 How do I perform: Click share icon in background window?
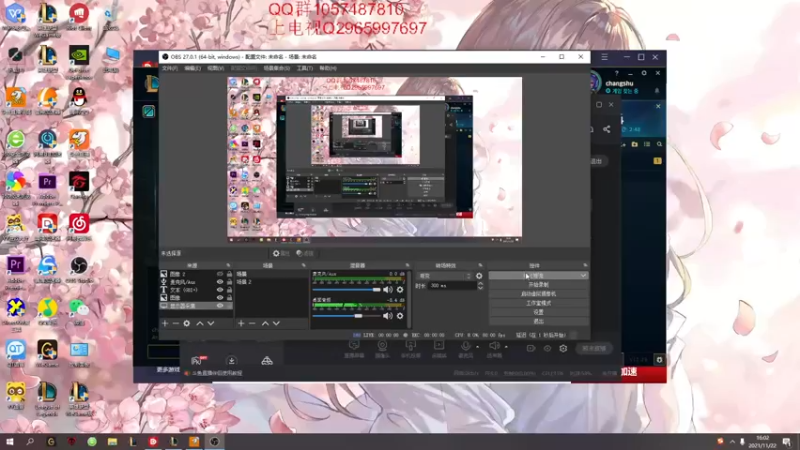[607, 129]
